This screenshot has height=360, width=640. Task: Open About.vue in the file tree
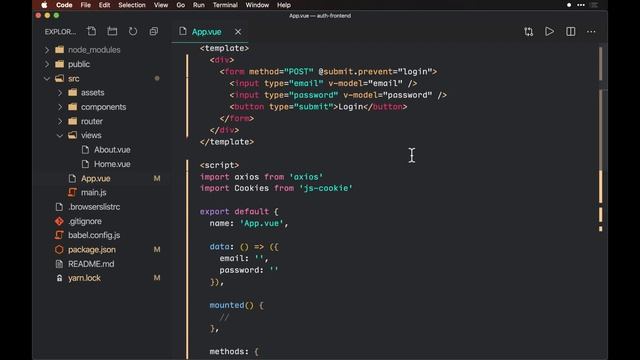(112, 150)
